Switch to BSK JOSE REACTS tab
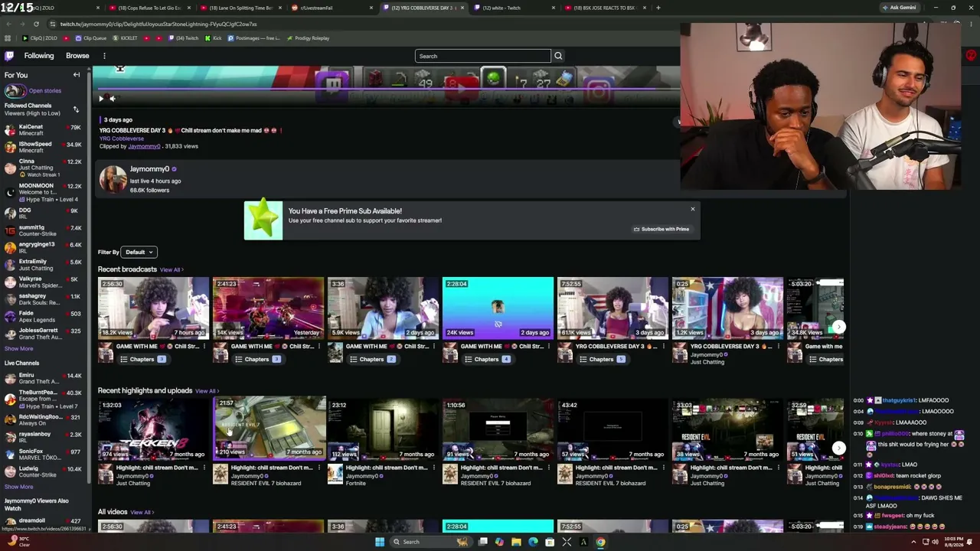The image size is (980, 551). (604, 8)
